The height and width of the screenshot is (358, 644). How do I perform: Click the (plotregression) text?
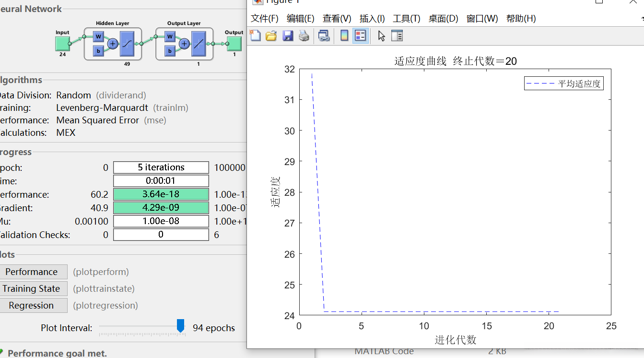(x=105, y=305)
